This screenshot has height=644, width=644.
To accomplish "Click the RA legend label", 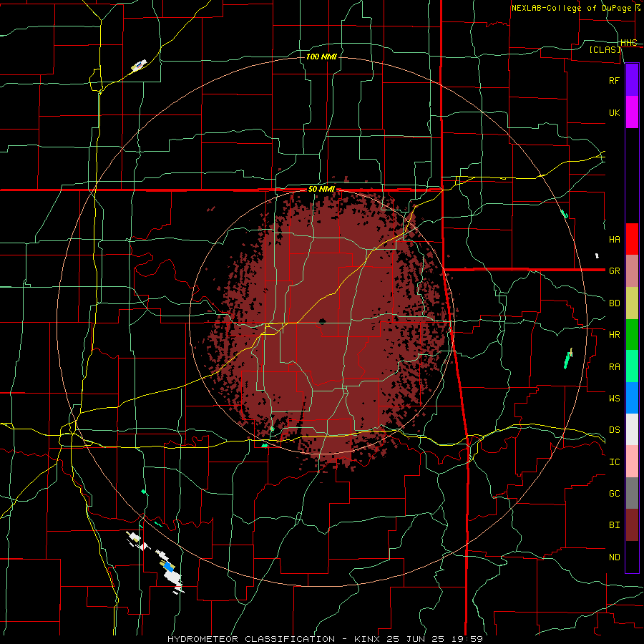I will (x=615, y=367).
